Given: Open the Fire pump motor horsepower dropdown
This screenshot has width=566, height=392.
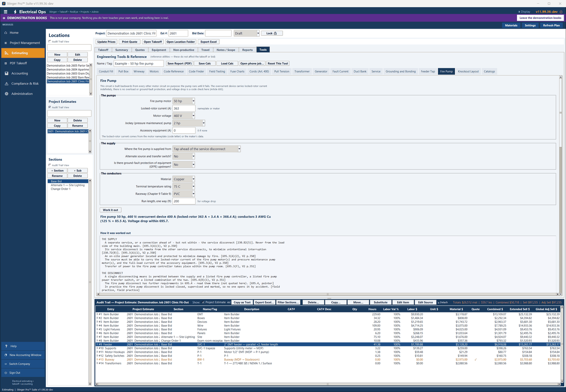Looking at the screenshot, I should point(194,101).
